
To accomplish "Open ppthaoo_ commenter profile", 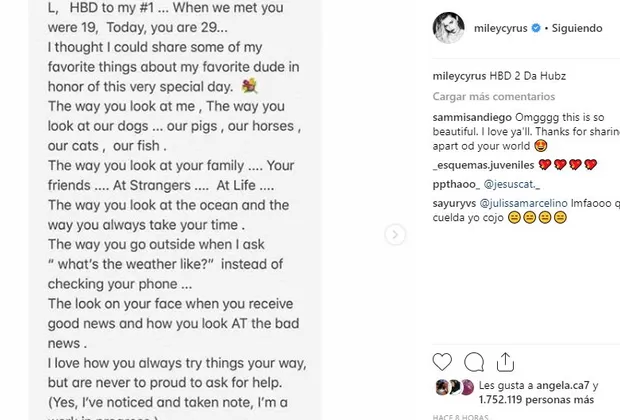I will click(455, 184).
